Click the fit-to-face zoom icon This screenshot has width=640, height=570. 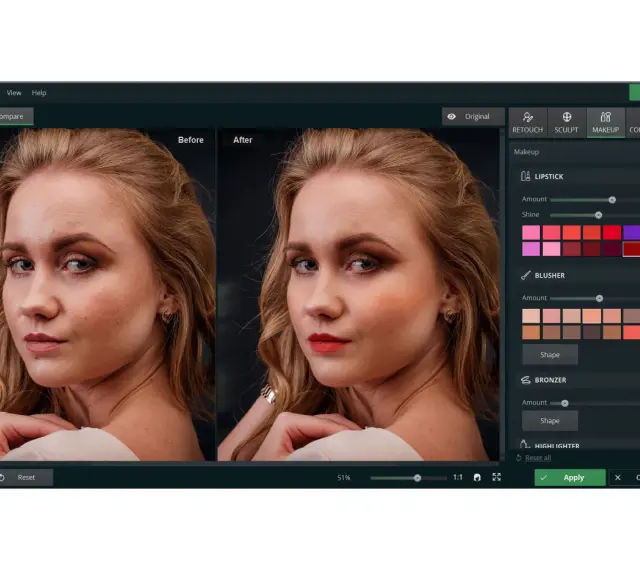(477, 477)
